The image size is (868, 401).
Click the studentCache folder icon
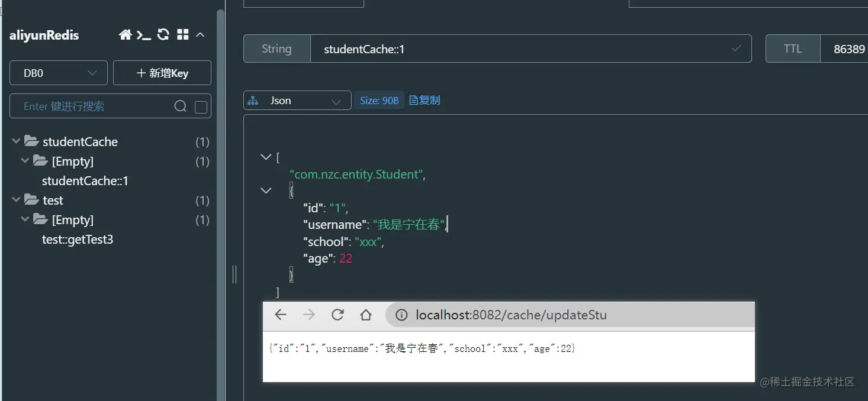tap(31, 141)
